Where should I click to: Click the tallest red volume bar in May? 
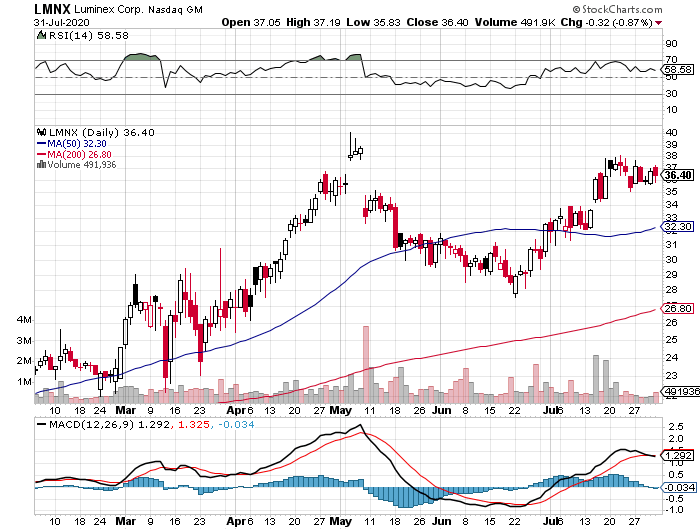click(366, 365)
